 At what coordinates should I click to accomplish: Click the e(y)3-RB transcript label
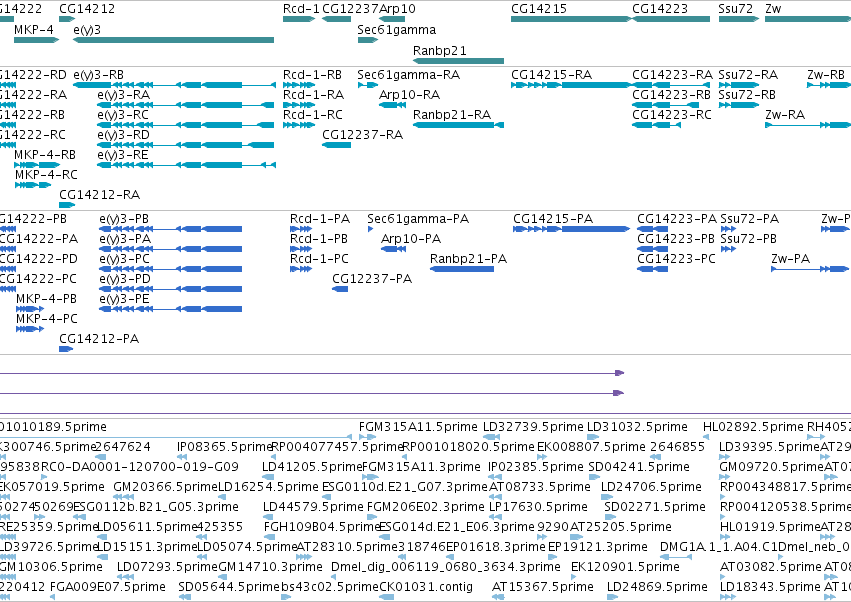[98, 75]
